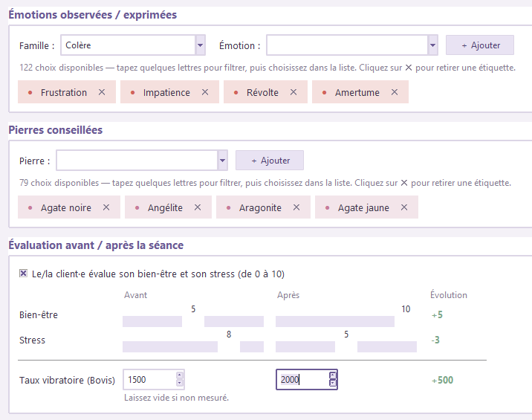Viewport: 532px width, 420px height.
Task: Delete the Angélite tag via its X
Action: [x=198, y=207]
